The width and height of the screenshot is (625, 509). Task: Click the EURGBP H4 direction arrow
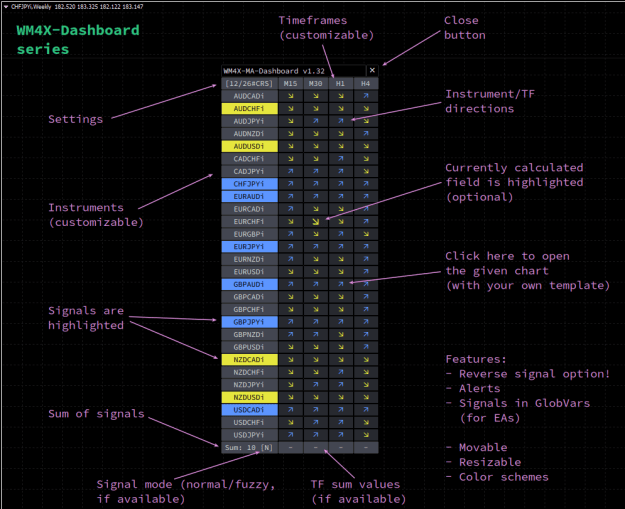(366, 234)
